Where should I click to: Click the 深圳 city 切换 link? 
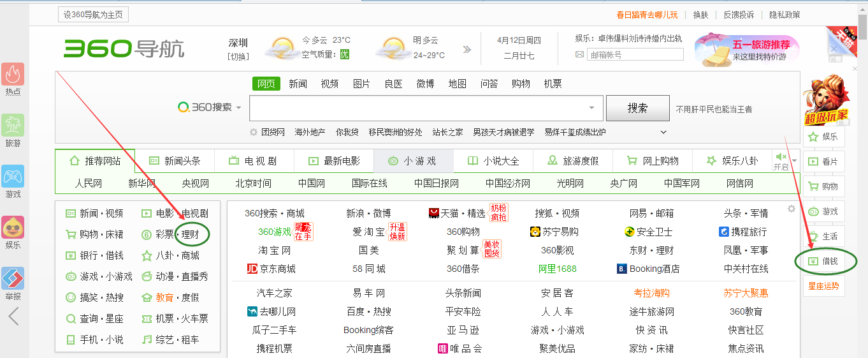pos(238,56)
